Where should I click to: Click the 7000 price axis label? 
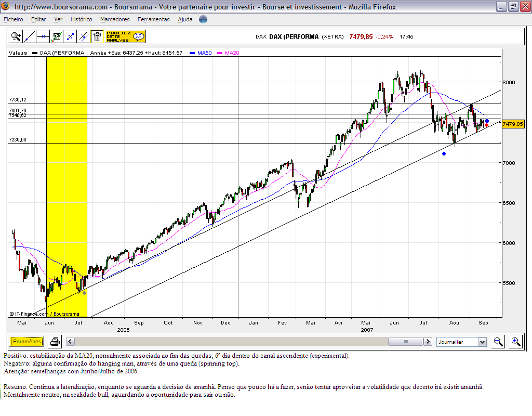509,163
